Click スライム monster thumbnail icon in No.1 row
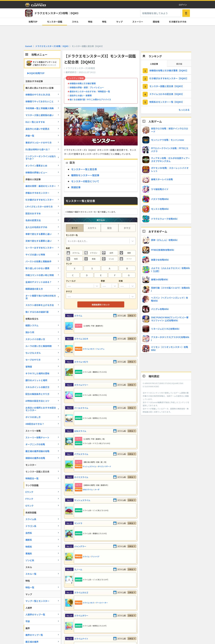This screenshot has width=215, height=644. click(x=69, y=326)
